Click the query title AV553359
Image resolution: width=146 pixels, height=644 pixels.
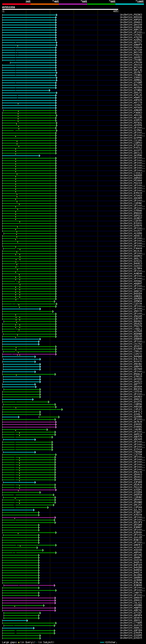pyautogui.click(x=8, y=7)
